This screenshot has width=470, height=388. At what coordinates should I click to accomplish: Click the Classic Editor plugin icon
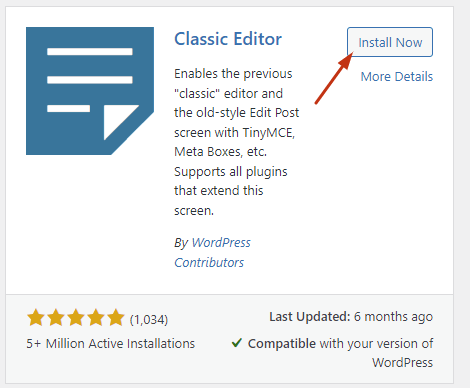90,91
